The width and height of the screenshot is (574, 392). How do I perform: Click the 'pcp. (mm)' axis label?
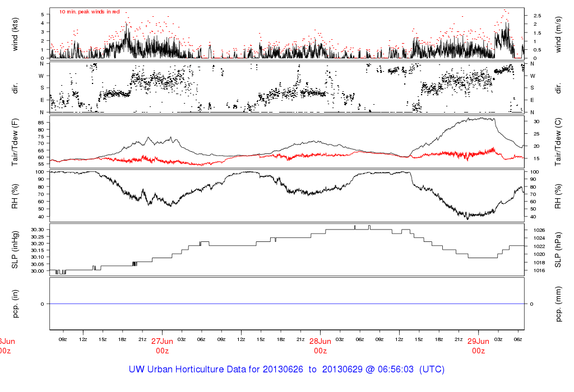coord(558,304)
